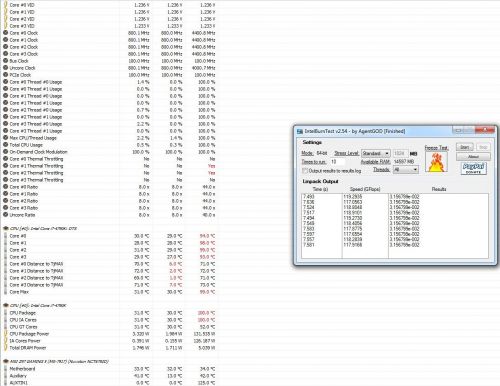
Task: Click the red Yes value for Core #2 throttling
Action: (212, 173)
